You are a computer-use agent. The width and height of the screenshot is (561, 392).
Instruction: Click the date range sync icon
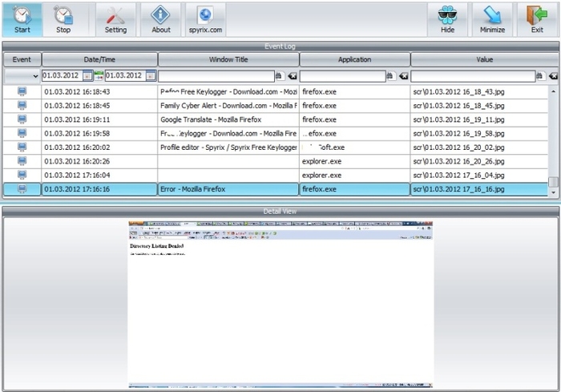point(99,75)
